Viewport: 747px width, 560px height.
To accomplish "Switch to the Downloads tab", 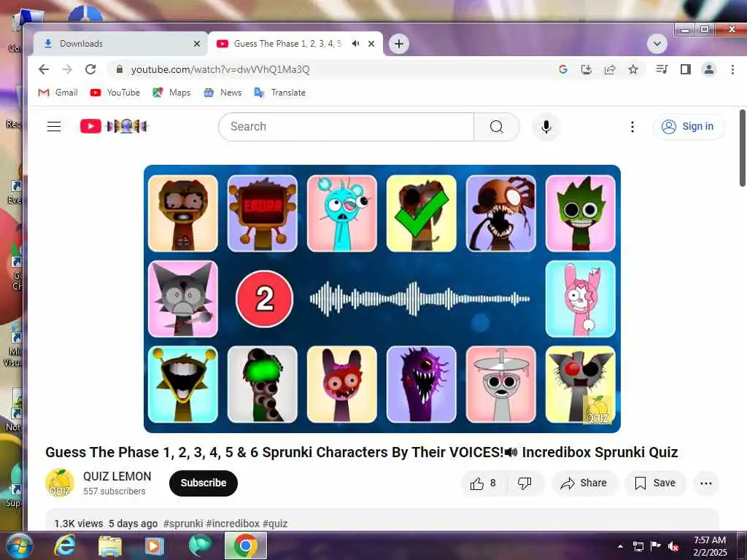I will (x=122, y=44).
